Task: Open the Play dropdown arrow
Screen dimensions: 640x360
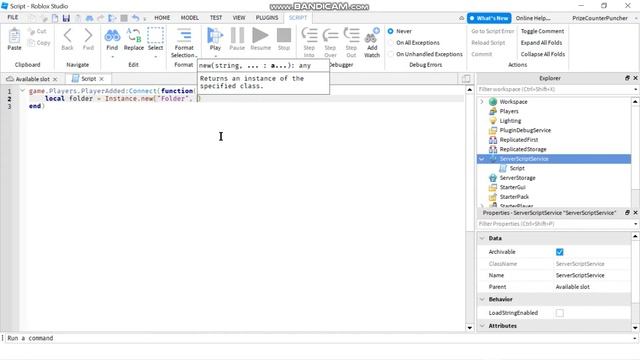Action: (215, 56)
